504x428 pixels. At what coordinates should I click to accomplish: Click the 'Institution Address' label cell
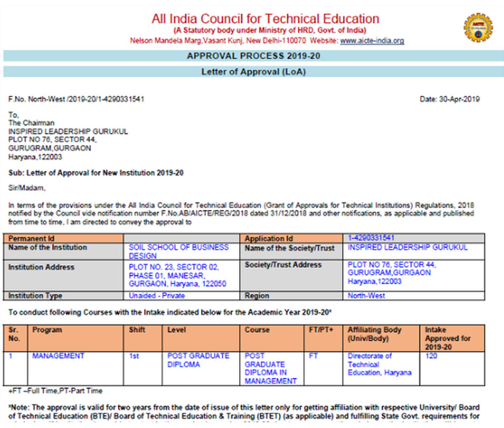[63, 275]
